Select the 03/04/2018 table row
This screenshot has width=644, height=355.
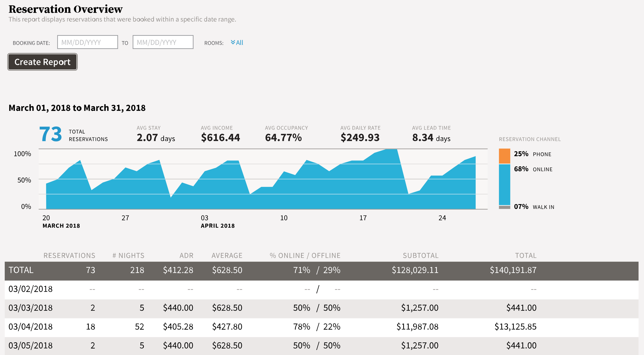pyautogui.click(x=31, y=326)
